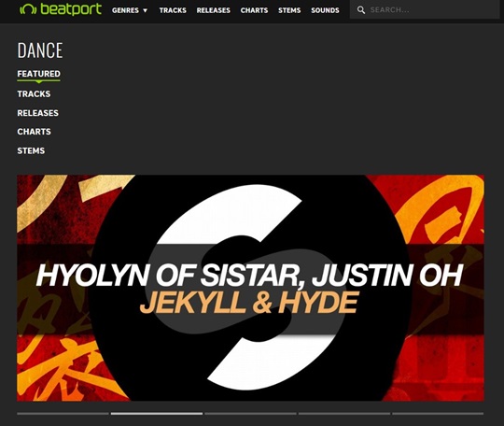This screenshot has height=426, width=504.
Task: Focus the Search input field
Action: [x=425, y=10]
